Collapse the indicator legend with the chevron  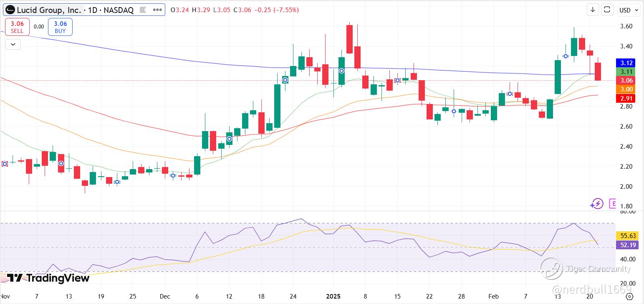click(x=13, y=44)
